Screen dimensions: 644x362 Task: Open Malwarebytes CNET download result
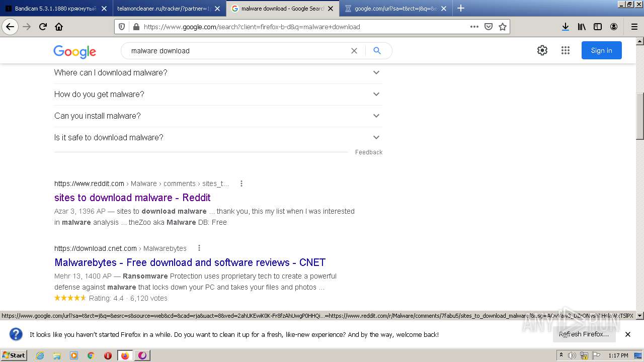pyautogui.click(x=190, y=262)
